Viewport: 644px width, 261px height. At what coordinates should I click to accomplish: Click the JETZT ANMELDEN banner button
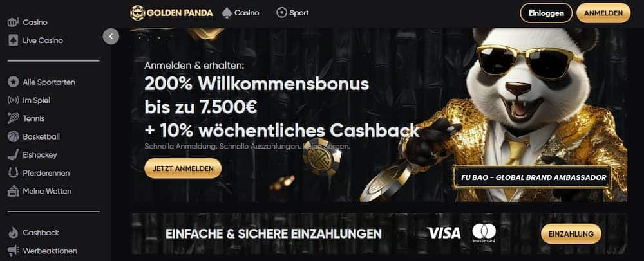coord(183,168)
